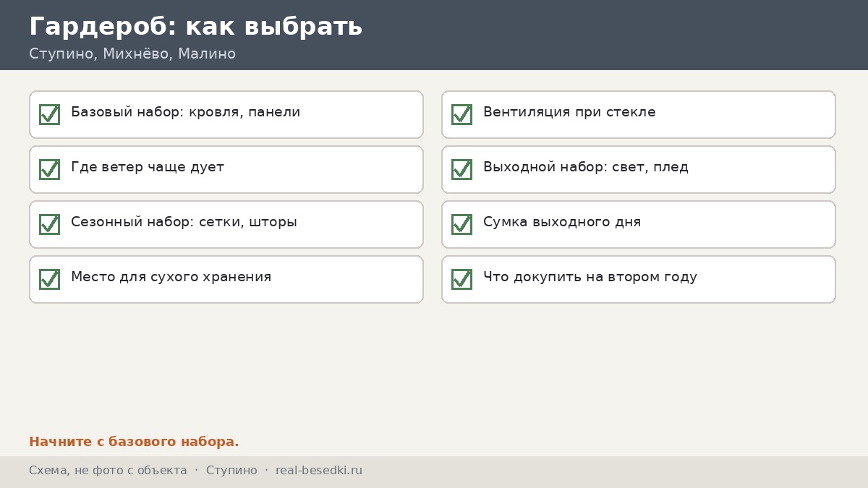Toggle the 'Вентиляция при стекле' checkbox
The height and width of the screenshot is (488, 868).
(461, 114)
